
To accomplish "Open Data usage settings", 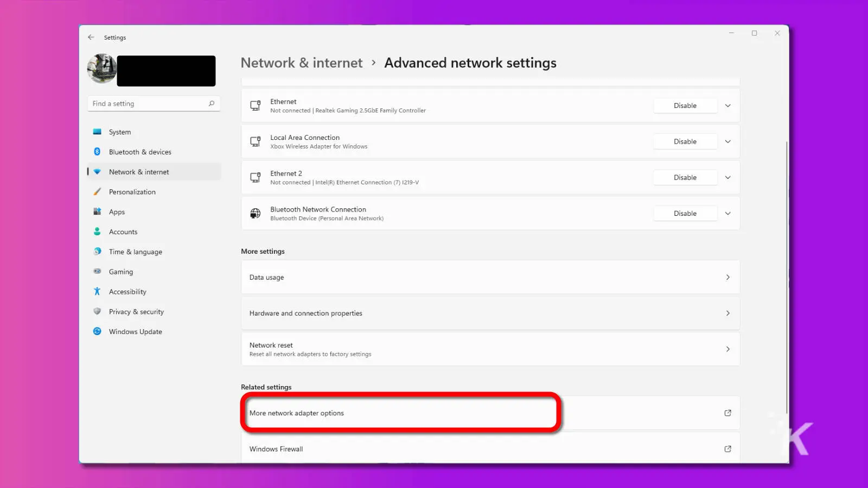I will point(490,277).
